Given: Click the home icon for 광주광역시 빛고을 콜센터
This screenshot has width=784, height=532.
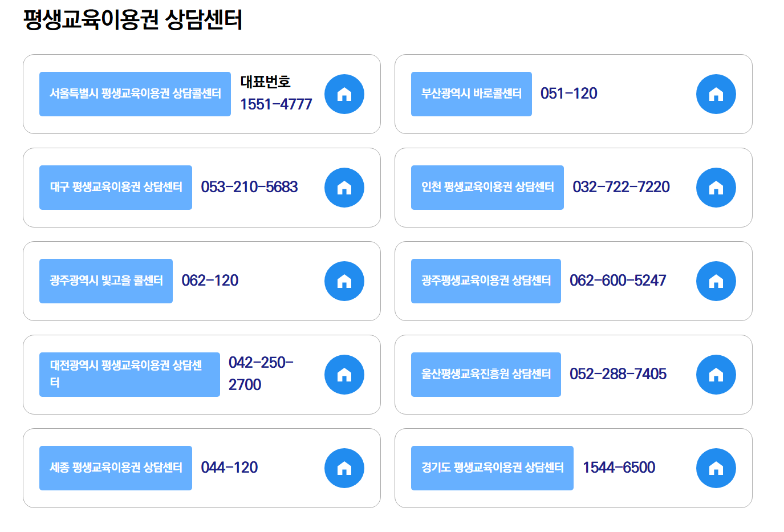Looking at the screenshot, I should pyautogui.click(x=344, y=281).
